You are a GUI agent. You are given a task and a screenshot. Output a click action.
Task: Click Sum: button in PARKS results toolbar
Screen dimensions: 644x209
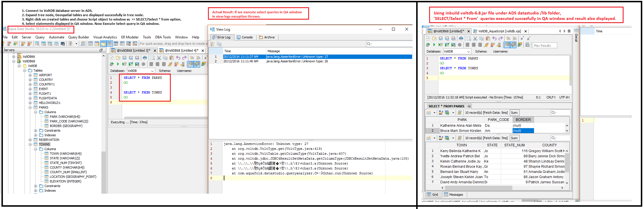tap(514, 113)
